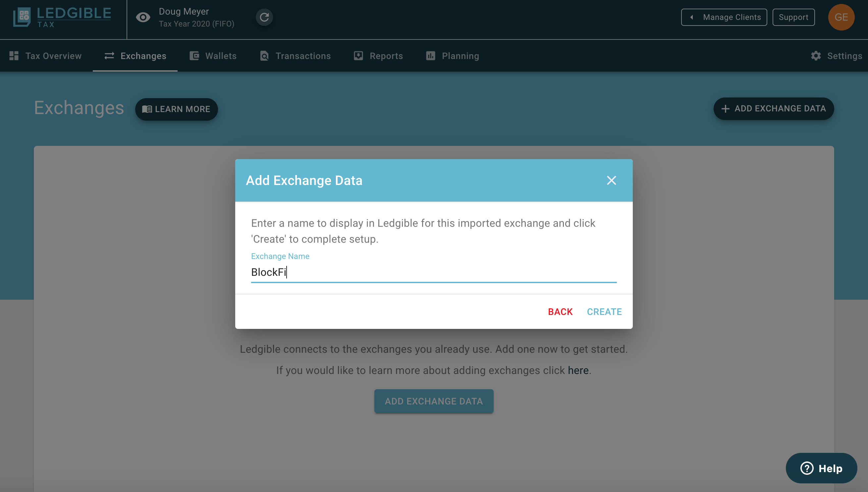
Task: Open the 'here' learn more link
Action: 578,370
